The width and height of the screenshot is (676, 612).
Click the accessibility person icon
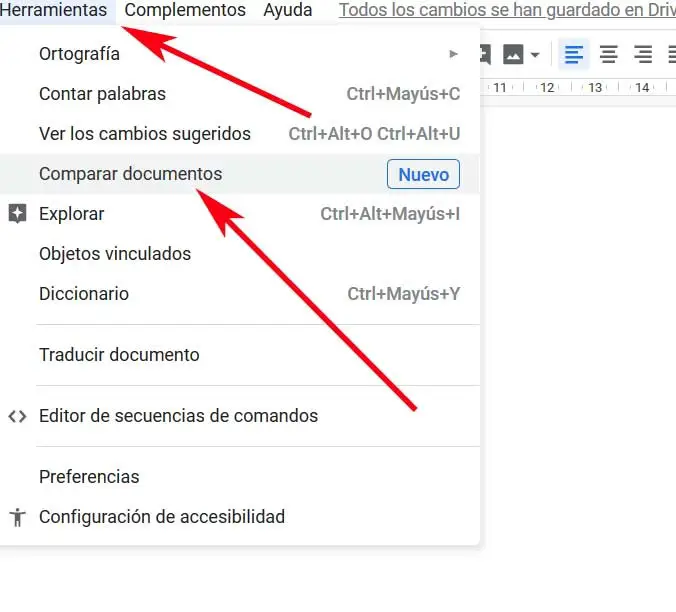click(x=17, y=517)
